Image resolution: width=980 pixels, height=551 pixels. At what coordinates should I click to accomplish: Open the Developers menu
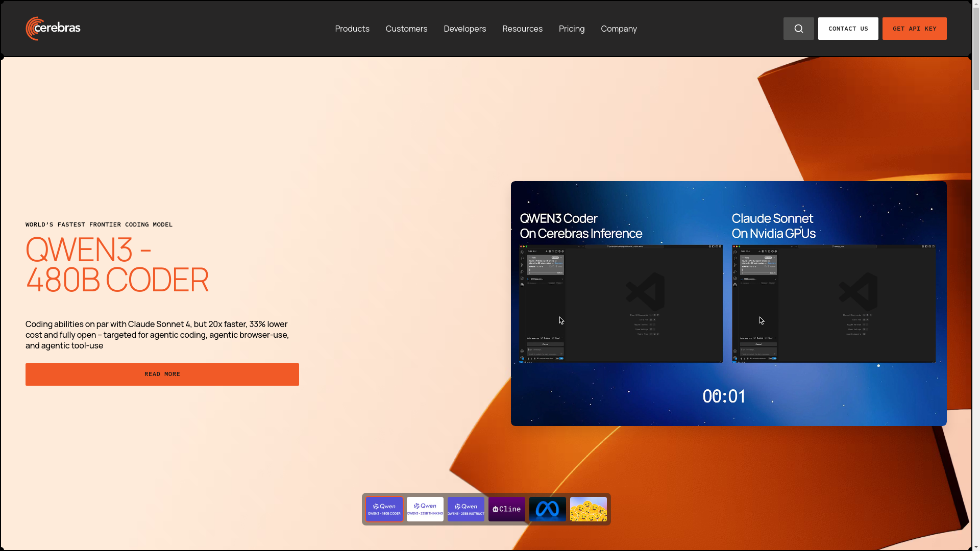pos(464,29)
